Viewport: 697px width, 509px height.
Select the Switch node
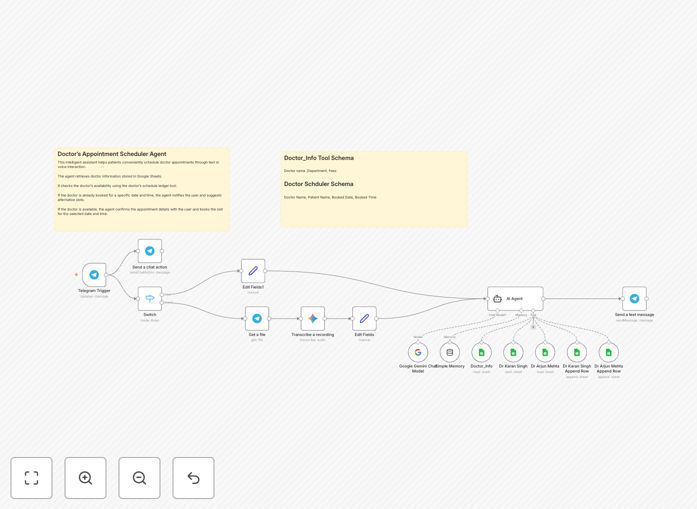150,299
